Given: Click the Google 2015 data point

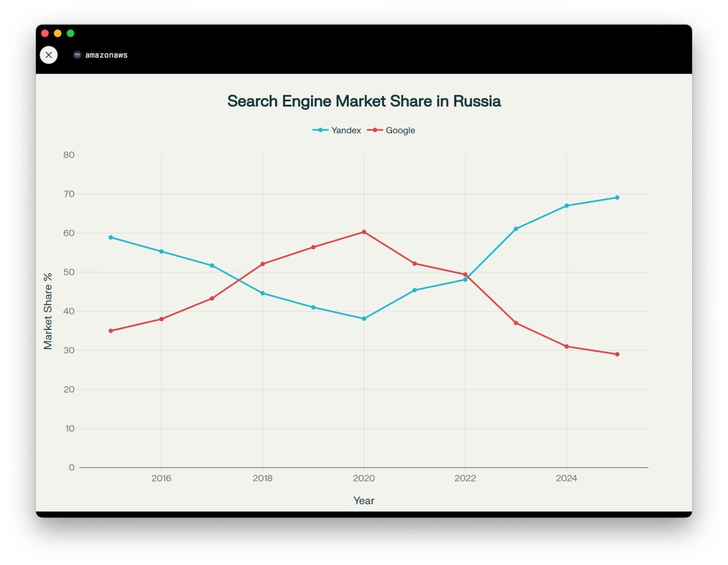Looking at the screenshot, I should pos(111,331).
